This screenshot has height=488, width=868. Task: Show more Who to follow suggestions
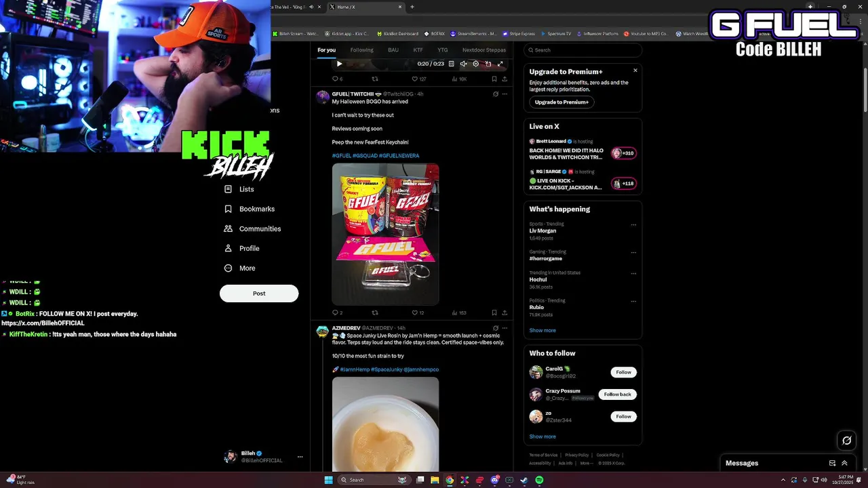tap(542, 437)
